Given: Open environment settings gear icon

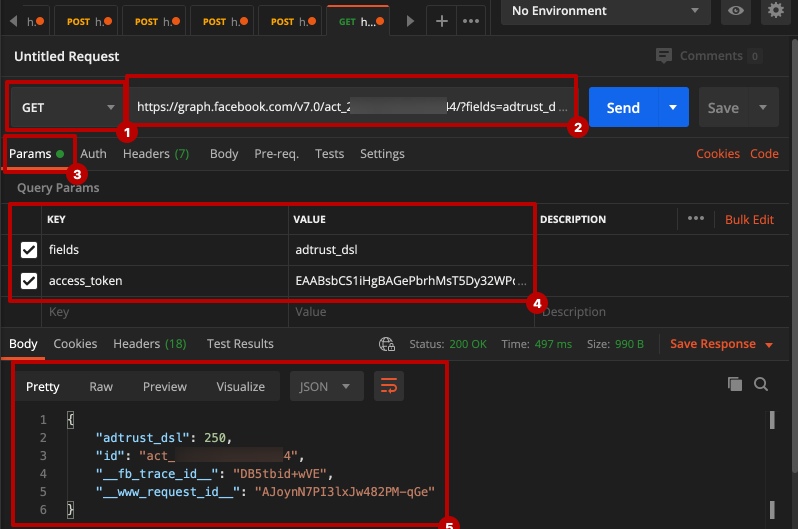Looking at the screenshot, I should (x=775, y=11).
